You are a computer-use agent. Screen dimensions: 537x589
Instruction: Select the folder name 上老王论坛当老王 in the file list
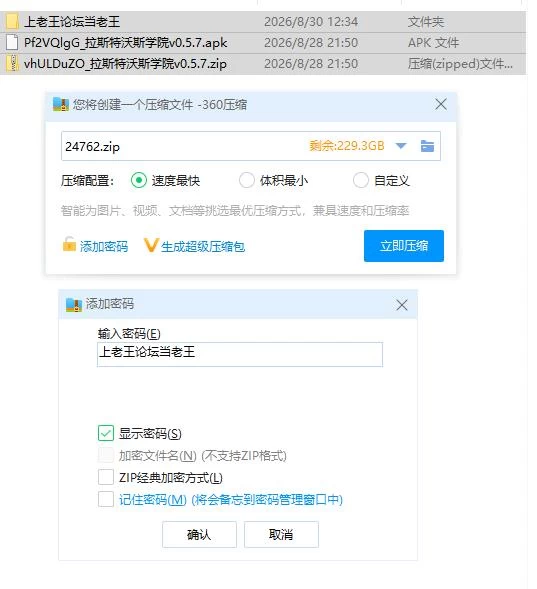[72, 22]
